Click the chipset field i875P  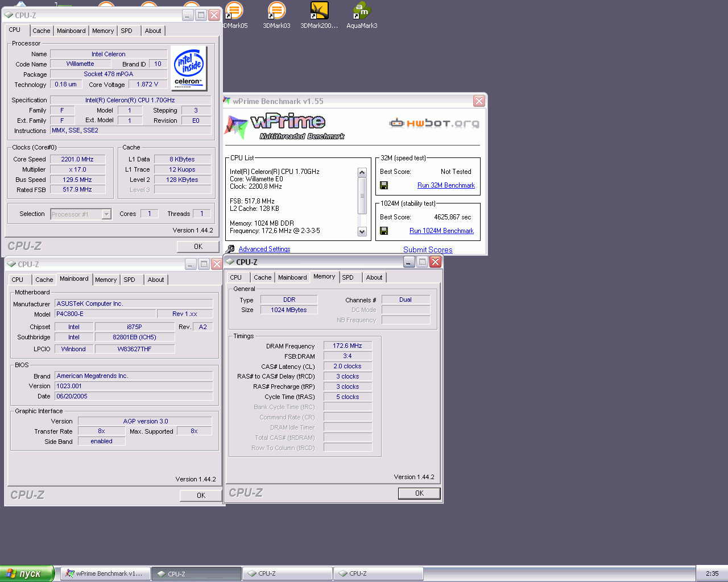coord(135,327)
